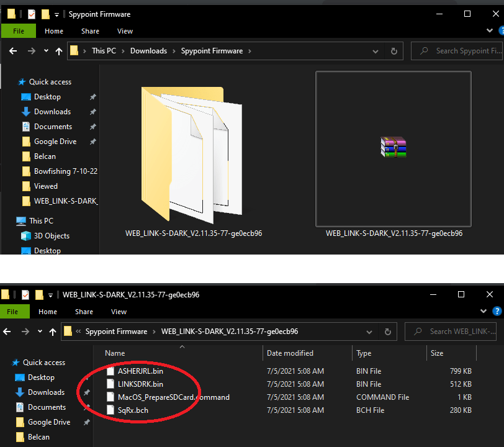
Task: Go up one level in Spypoint Firmware window
Action: 59,51
